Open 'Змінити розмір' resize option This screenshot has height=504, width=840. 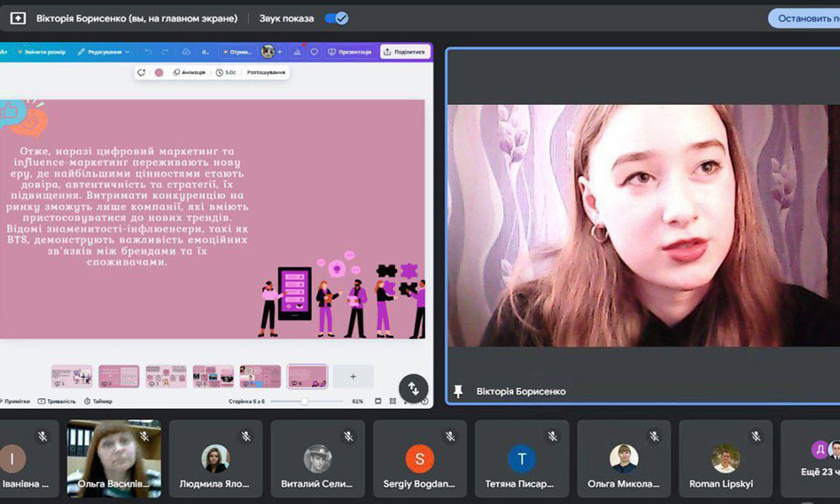coord(44,51)
